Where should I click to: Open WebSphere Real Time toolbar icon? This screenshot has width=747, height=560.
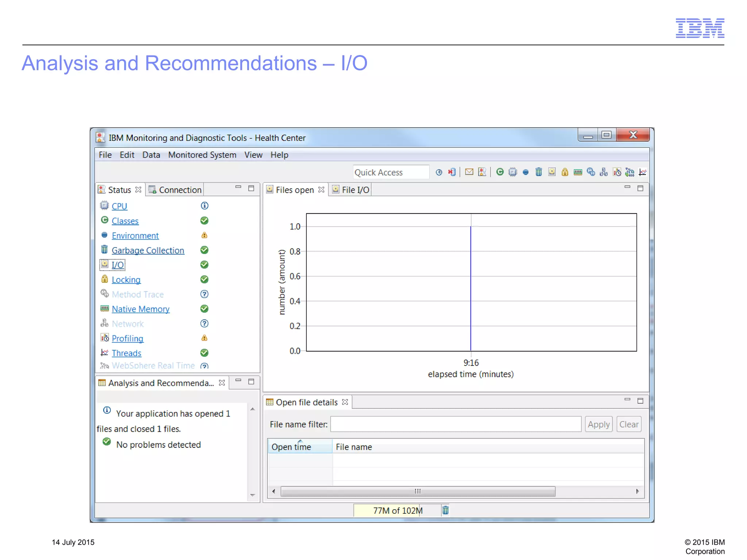(630, 172)
